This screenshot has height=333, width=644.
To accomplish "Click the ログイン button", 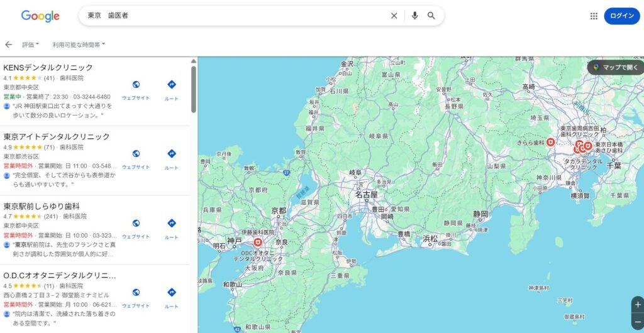I will tap(622, 16).
